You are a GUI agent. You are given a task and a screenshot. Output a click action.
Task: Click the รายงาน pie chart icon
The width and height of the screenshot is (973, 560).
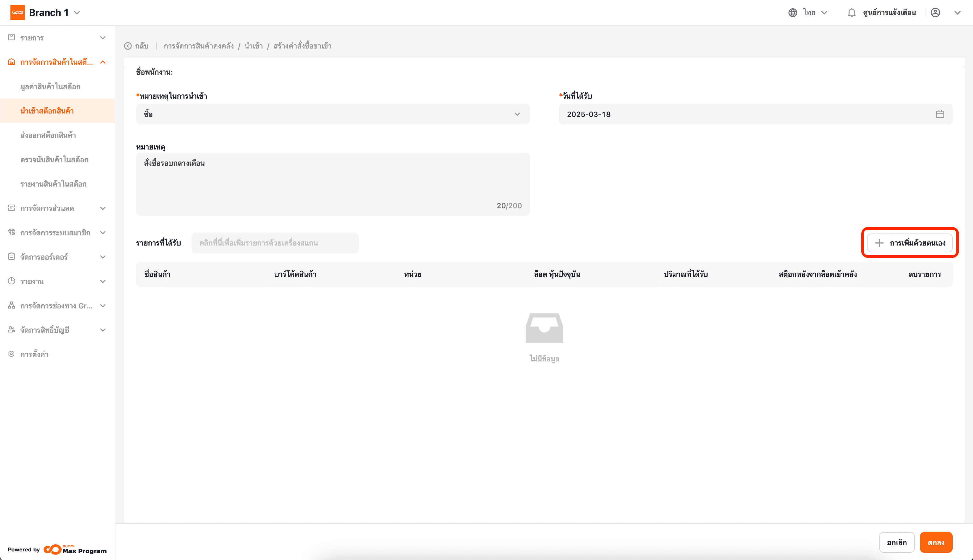[11, 281]
